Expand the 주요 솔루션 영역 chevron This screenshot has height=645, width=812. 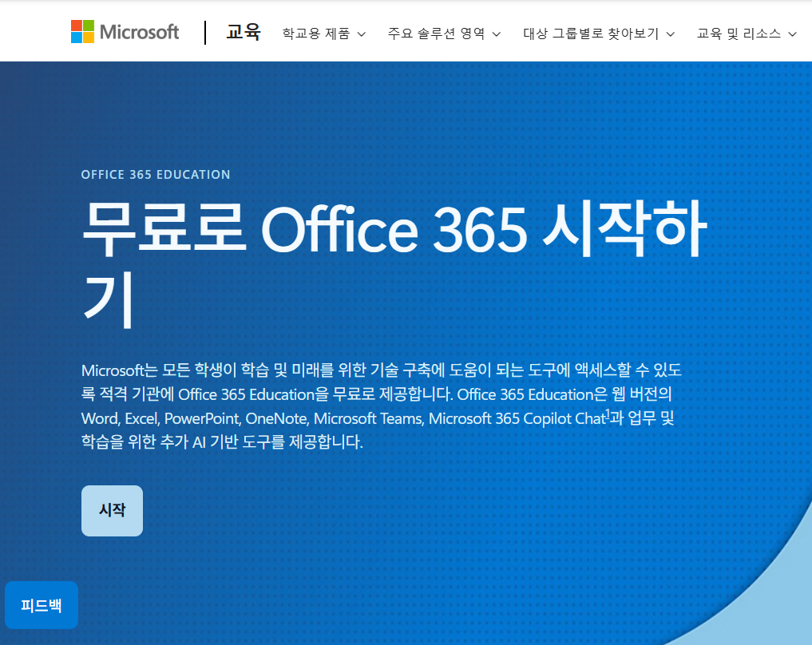click(x=496, y=34)
